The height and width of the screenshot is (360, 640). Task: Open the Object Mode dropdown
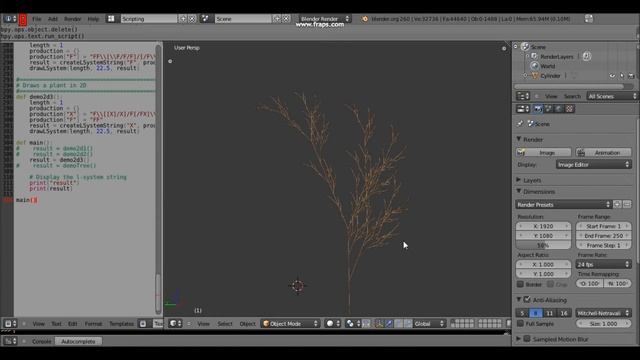tap(290, 324)
